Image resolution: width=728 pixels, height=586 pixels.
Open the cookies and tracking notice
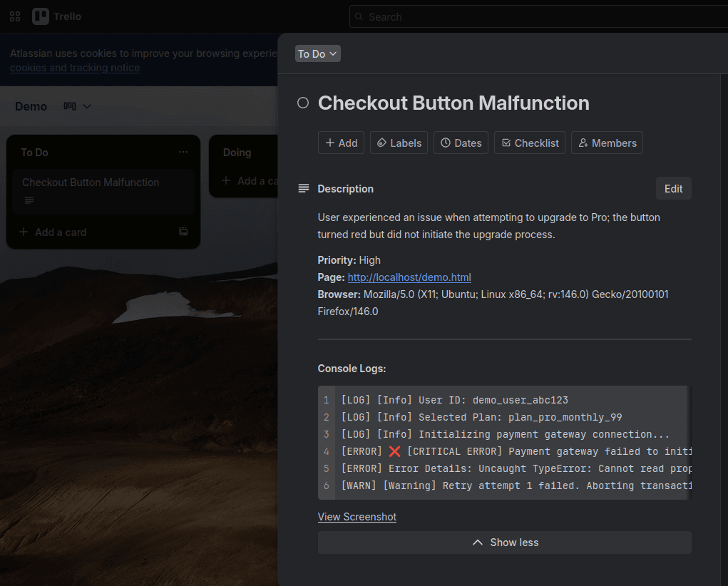(74, 68)
